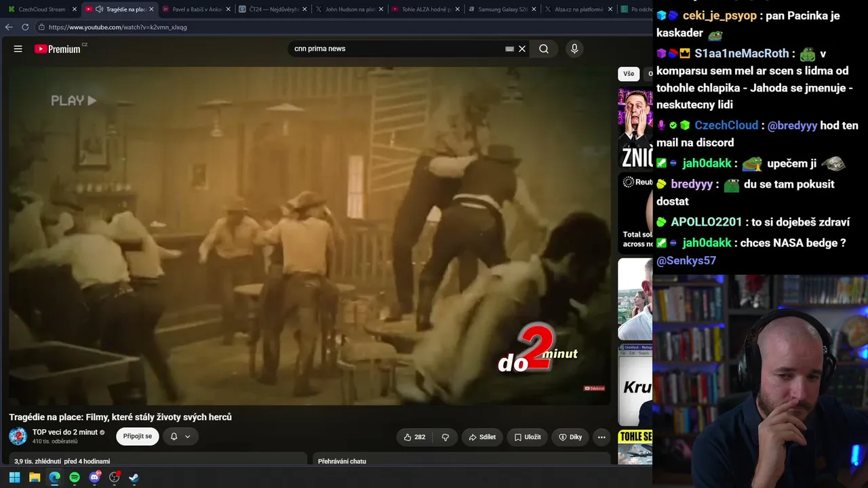Start voice search with the microphone
The width and height of the screenshot is (868, 488).
[574, 49]
